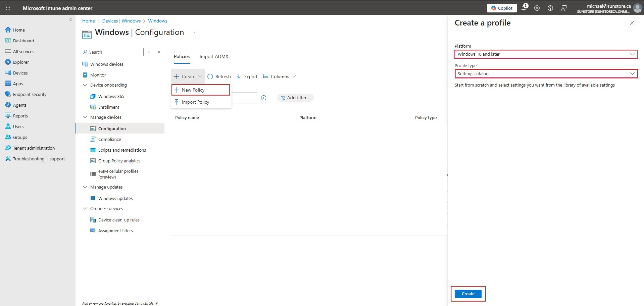Export the configuration policies
The image size is (644, 306).
point(247,76)
